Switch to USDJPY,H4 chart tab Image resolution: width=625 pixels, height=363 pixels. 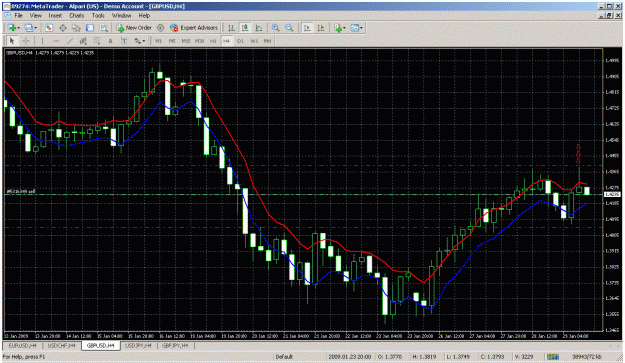(139, 345)
